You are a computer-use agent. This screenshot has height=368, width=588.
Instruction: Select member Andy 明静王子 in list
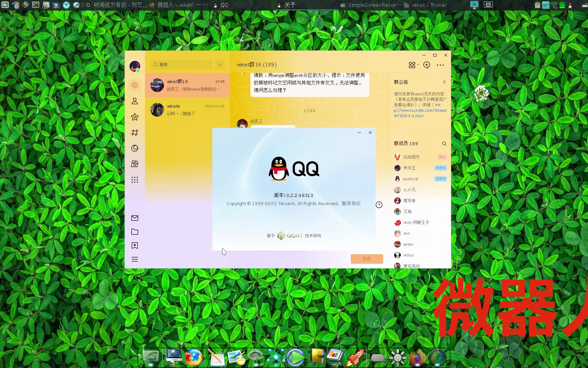coord(420,223)
